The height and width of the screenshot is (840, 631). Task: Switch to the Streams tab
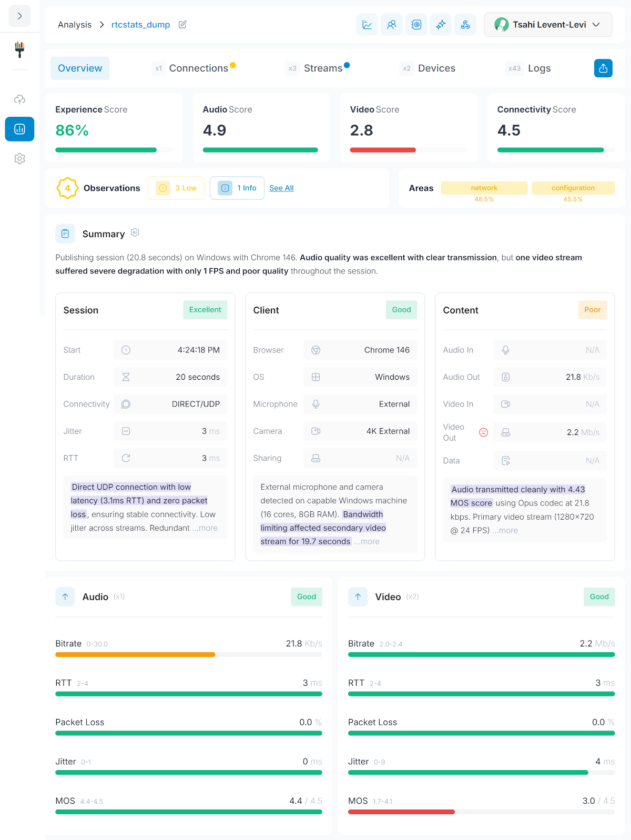coord(323,68)
